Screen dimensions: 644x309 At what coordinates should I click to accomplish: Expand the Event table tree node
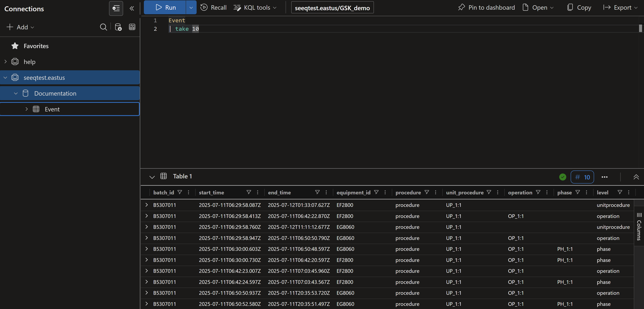[x=27, y=109]
